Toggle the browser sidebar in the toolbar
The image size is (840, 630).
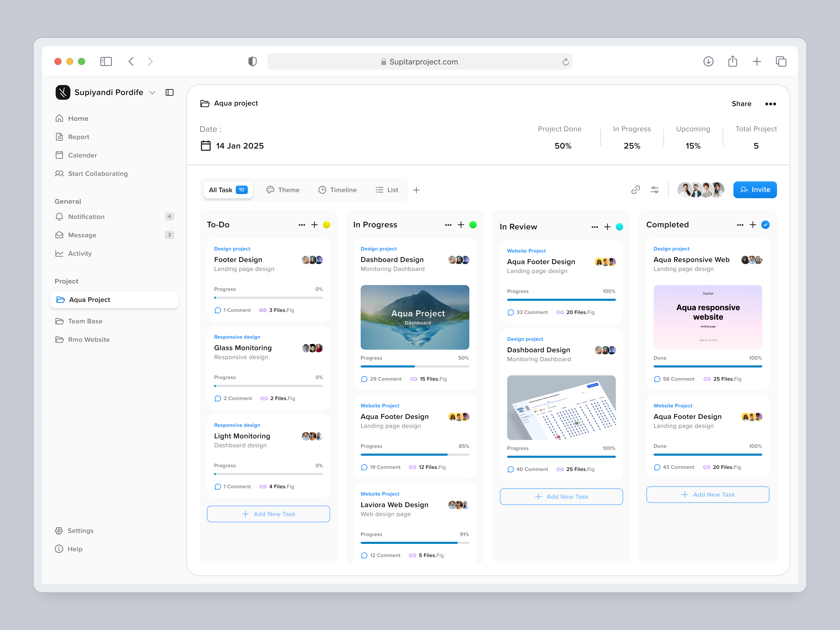pyautogui.click(x=106, y=61)
